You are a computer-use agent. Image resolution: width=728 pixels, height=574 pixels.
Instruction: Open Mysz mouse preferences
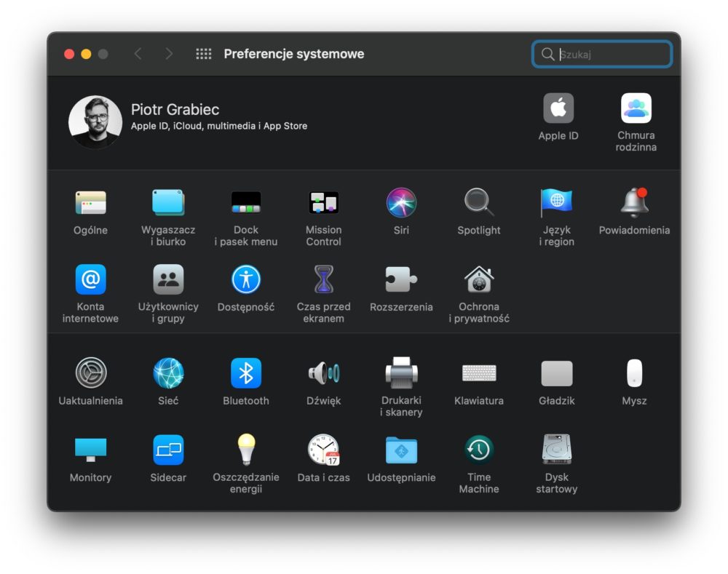pos(634,372)
